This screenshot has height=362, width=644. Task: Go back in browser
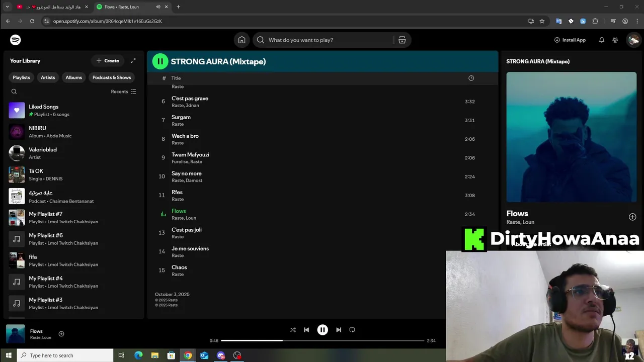pos(8,21)
